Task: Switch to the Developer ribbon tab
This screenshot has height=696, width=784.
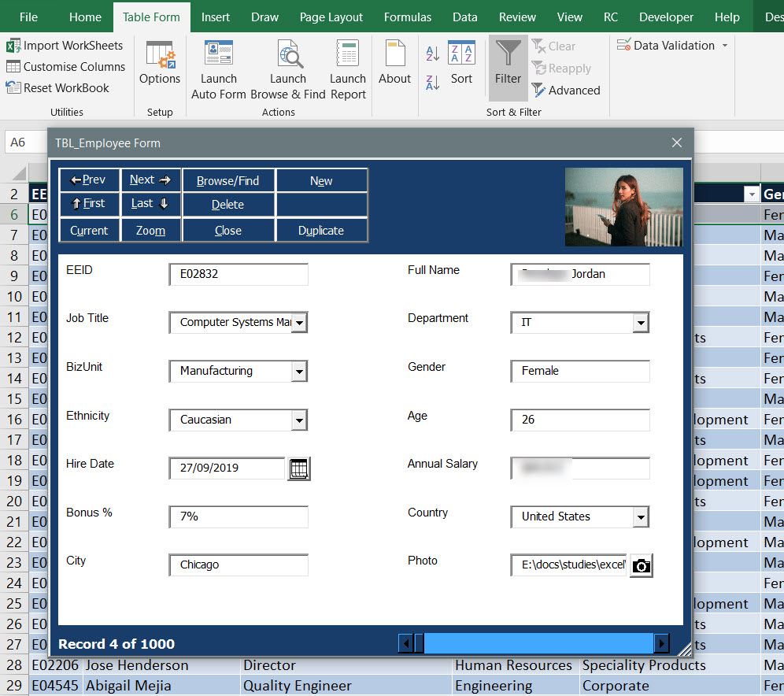Action: [666, 16]
